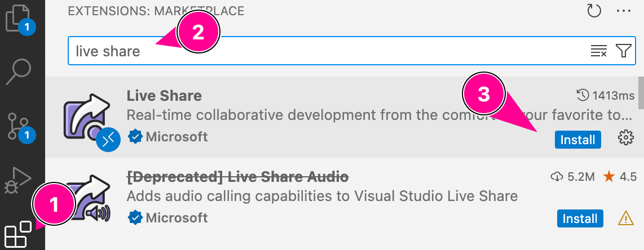The width and height of the screenshot is (644, 250).
Task: Refresh the extensions marketplace list
Action: pyautogui.click(x=594, y=11)
